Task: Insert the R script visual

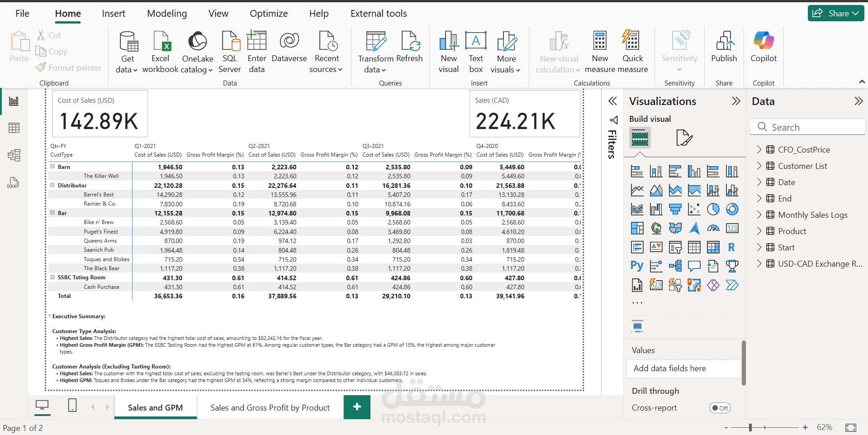Action: tap(732, 247)
